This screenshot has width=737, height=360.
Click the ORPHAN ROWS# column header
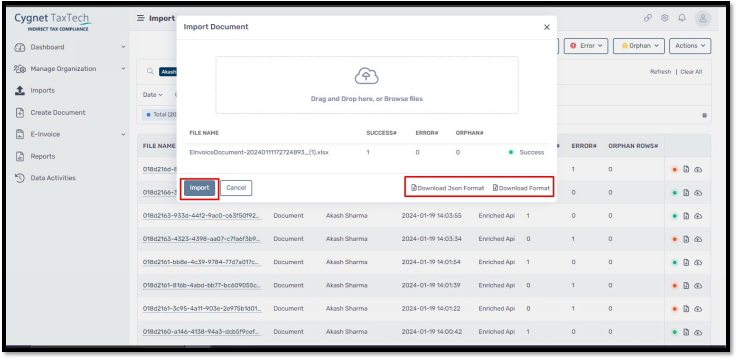pos(633,146)
